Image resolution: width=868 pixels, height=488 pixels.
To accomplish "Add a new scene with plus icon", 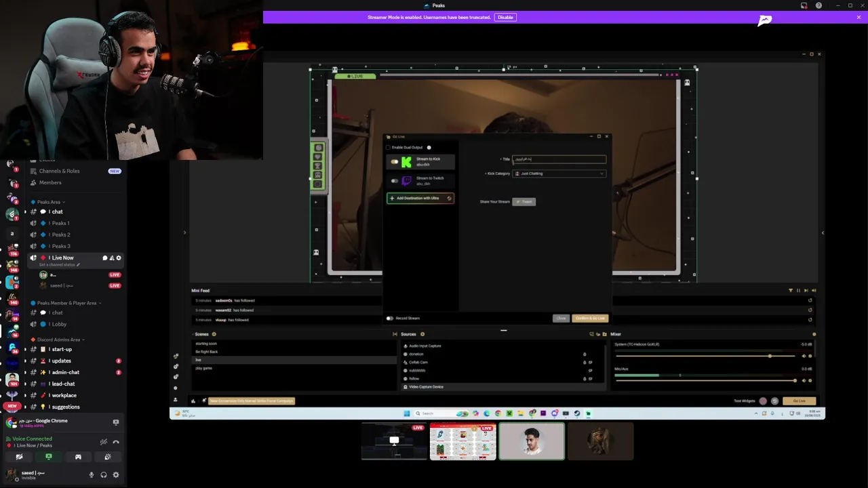I will click(x=214, y=334).
